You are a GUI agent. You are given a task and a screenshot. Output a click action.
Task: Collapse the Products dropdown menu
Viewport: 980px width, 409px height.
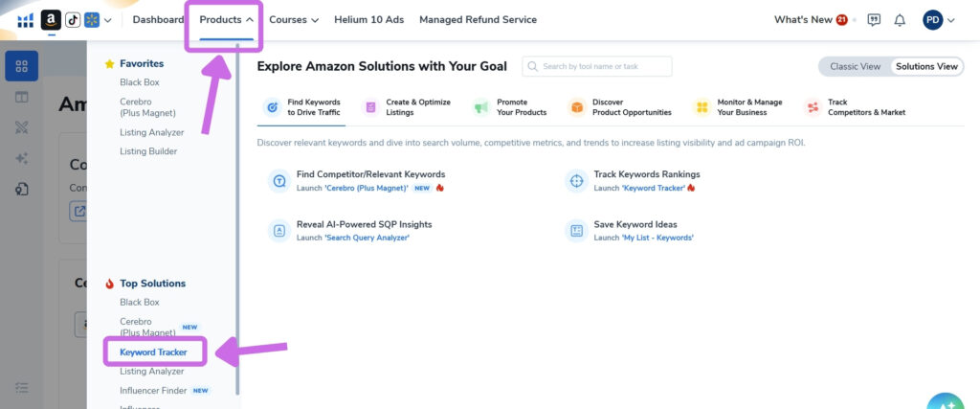pos(226,20)
